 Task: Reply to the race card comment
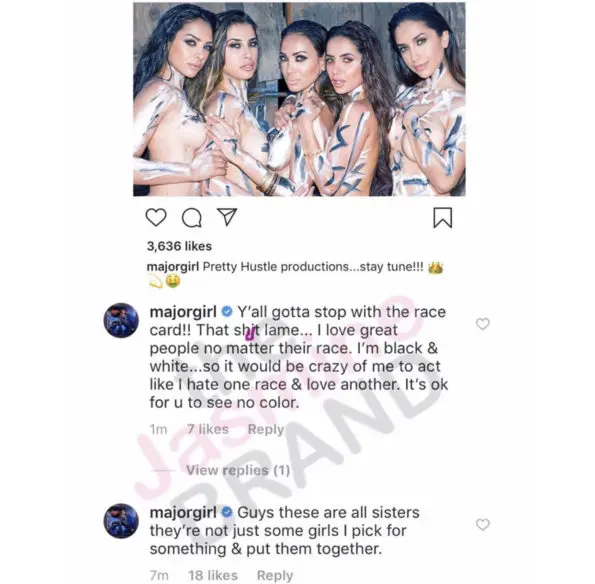coord(266,429)
